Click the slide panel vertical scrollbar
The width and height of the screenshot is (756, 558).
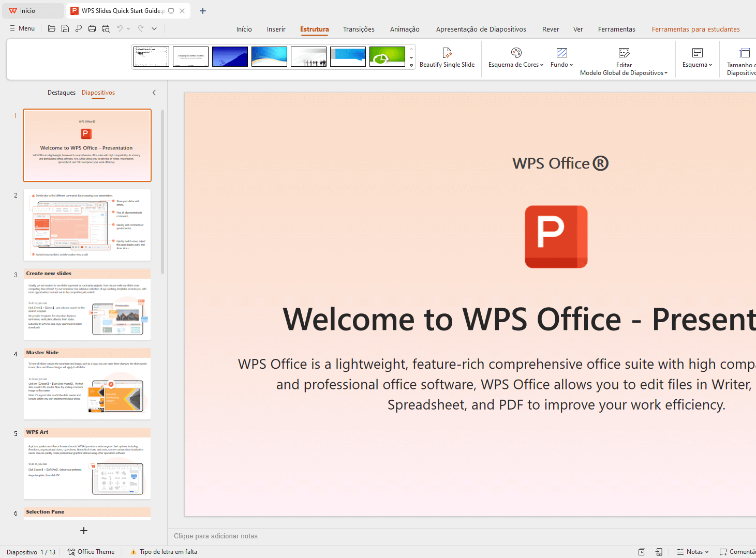(x=162, y=191)
